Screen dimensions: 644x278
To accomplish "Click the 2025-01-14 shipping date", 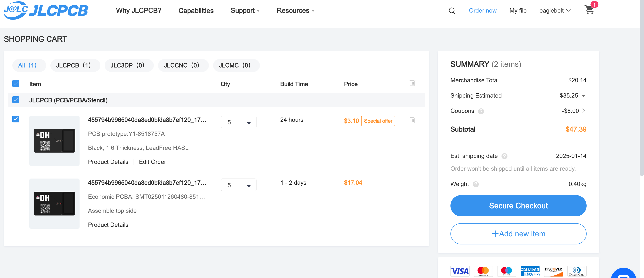I will point(571,156).
